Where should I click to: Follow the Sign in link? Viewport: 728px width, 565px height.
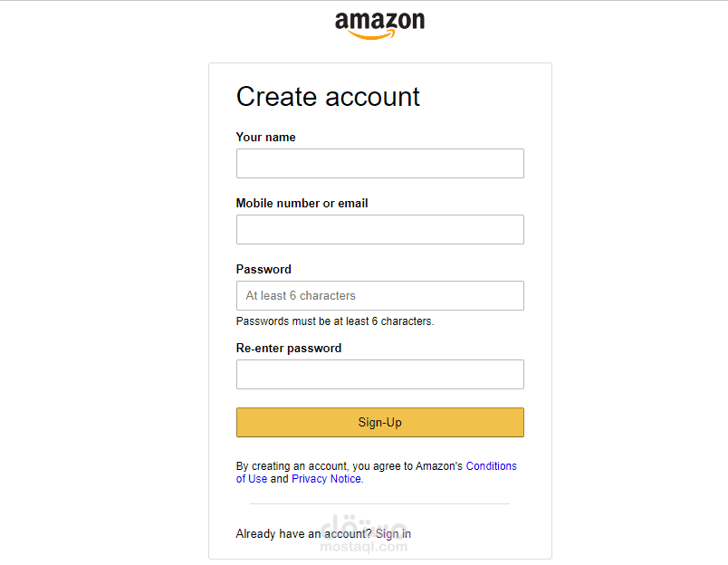coord(393,534)
